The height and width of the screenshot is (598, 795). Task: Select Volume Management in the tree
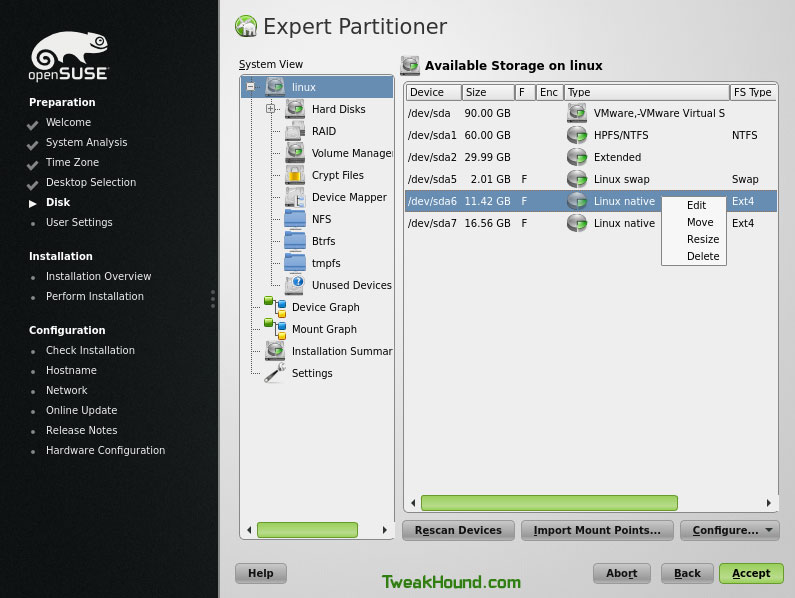(x=351, y=153)
